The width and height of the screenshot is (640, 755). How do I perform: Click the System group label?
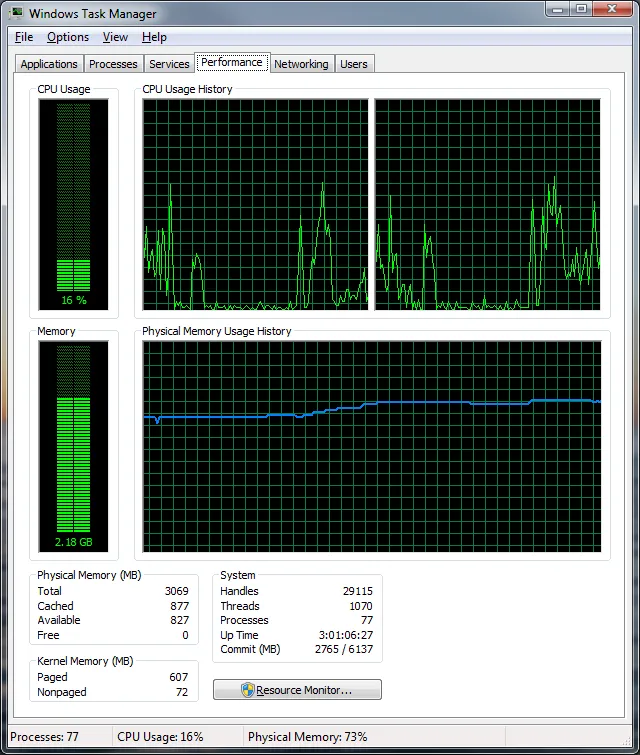[x=238, y=575]
